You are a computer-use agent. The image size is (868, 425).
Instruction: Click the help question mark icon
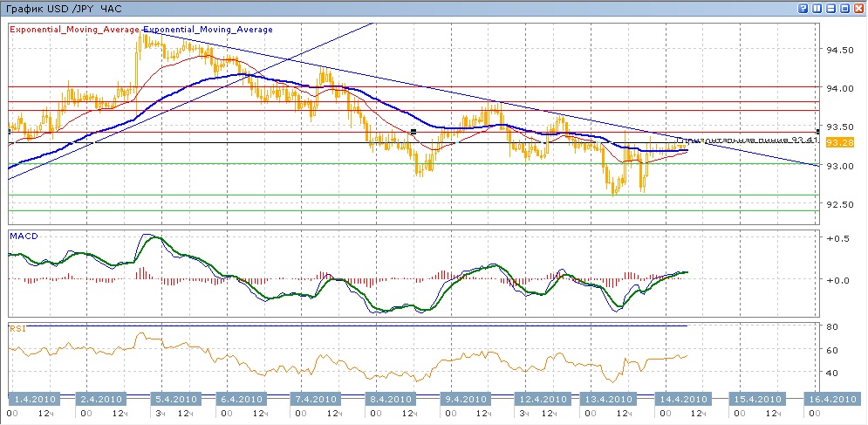802,7
